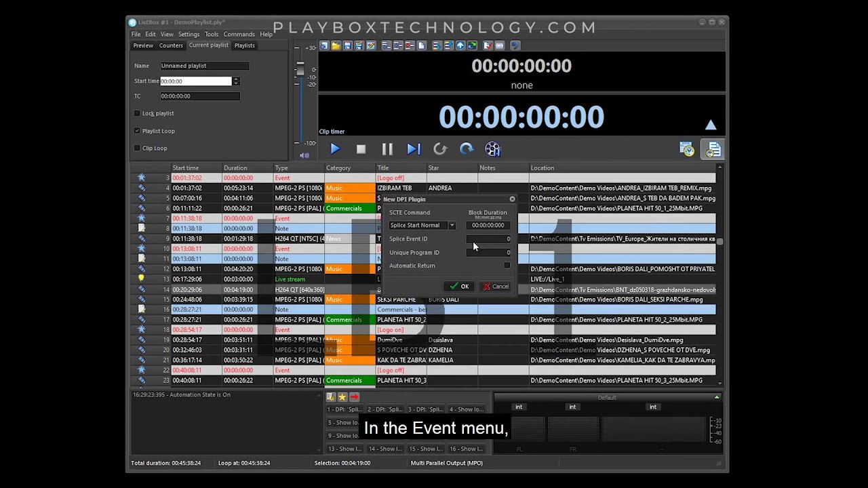Trigger event button 14 - Show l...
This screenshot has width=868, height=488.
click(385, 449)
